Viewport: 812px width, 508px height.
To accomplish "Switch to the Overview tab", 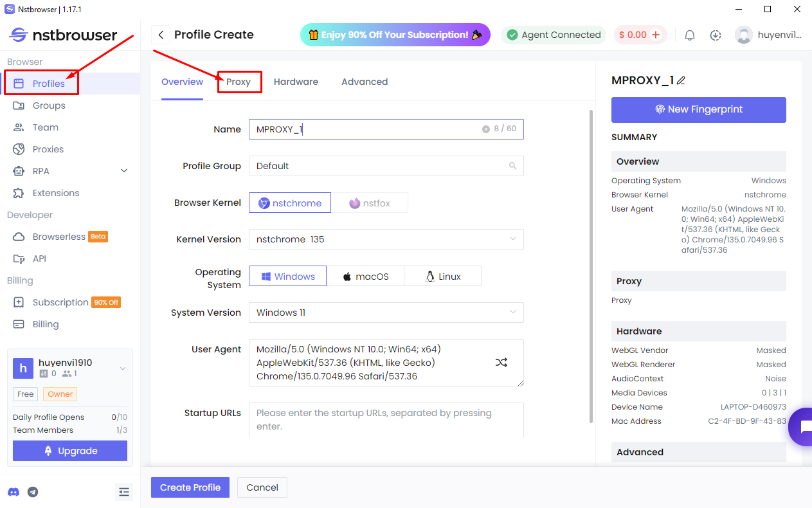I will tap(182, 82).
